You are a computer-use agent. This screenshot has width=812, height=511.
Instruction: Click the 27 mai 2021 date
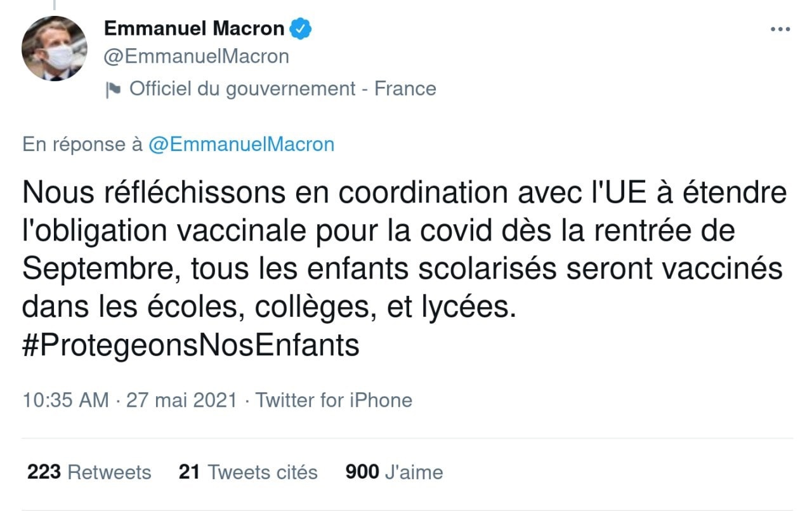[x=182, y=401]
